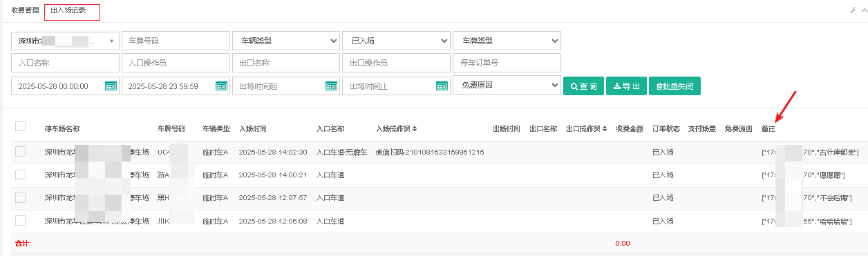Screen dimensions: 868x256
Task: Open the 车牌类型 dropdown
Action: tap(507, 41)
